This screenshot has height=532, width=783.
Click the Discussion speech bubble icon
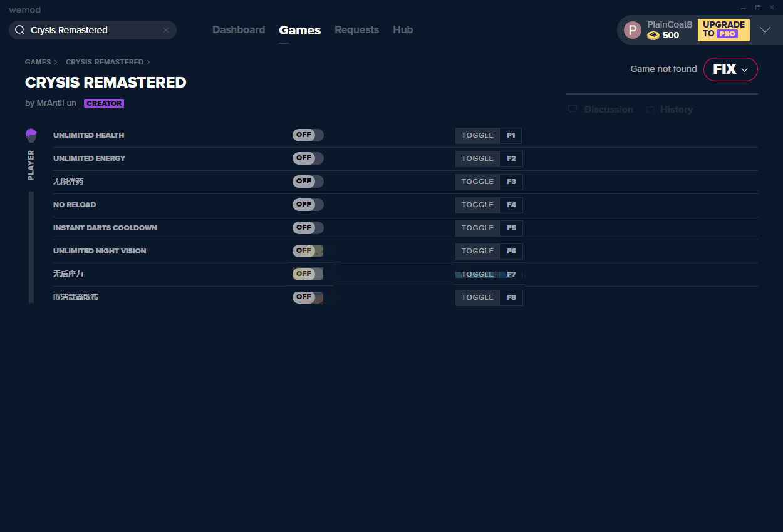point(573,110)
